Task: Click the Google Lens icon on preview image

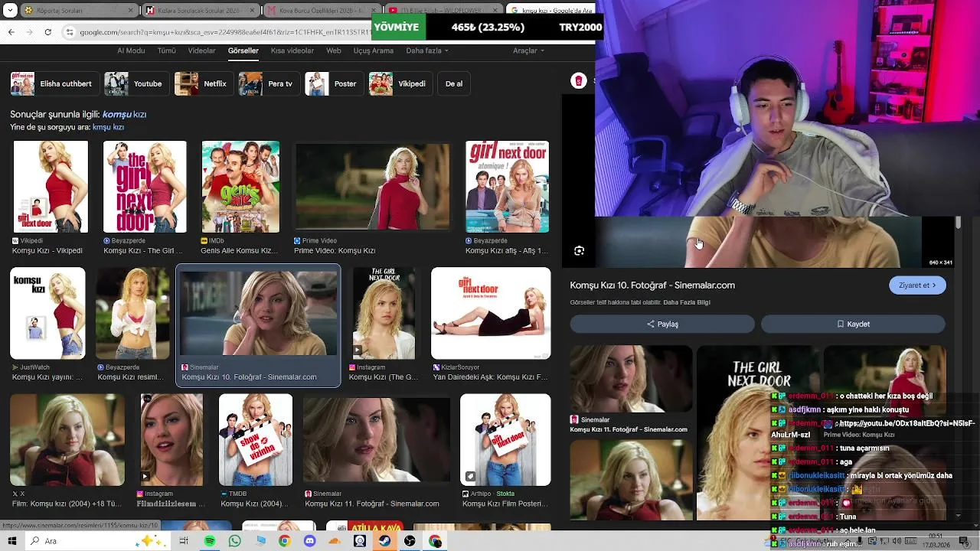Action: coord(579,250)
